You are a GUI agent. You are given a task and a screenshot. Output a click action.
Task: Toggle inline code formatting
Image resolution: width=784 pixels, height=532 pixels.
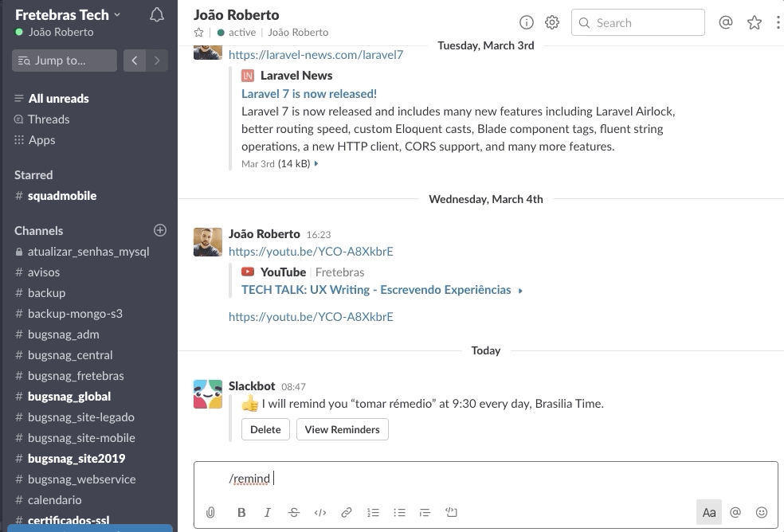320,513
